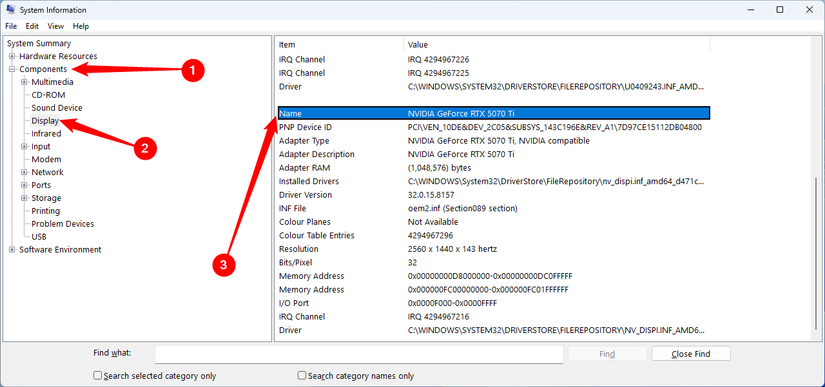Open the Edit menu
The height and width of the screenshot is (387, 825).
point(32,26)
